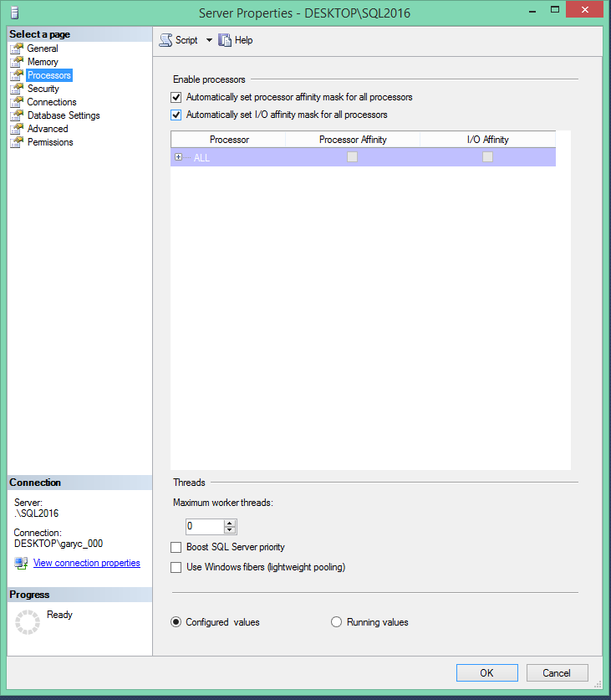The width and height of the screenshot is (611, 700).
Task: Click the Script toolbar button label
Action: click(186, 40)
